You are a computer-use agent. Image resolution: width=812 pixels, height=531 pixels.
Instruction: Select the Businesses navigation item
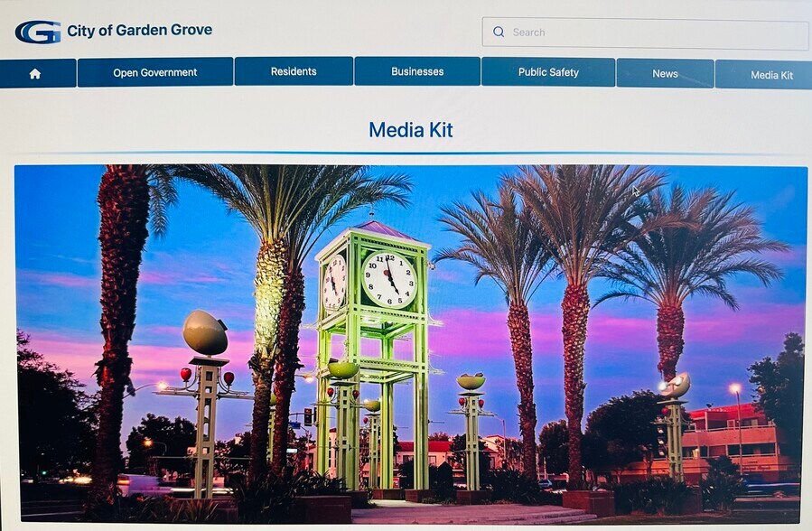pos(417,70)
